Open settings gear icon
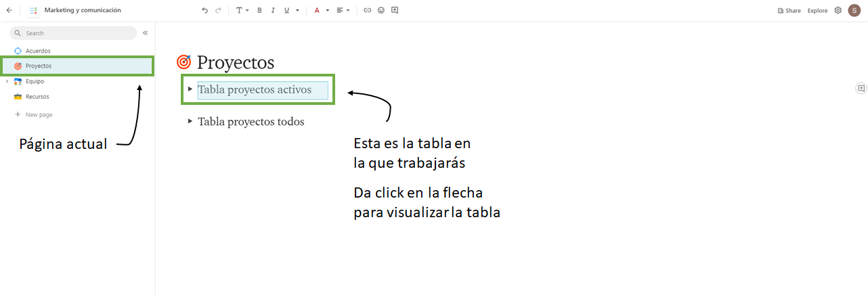Viewport: 868px width, 295px height. pyautogui.click(x=838, y=10)
